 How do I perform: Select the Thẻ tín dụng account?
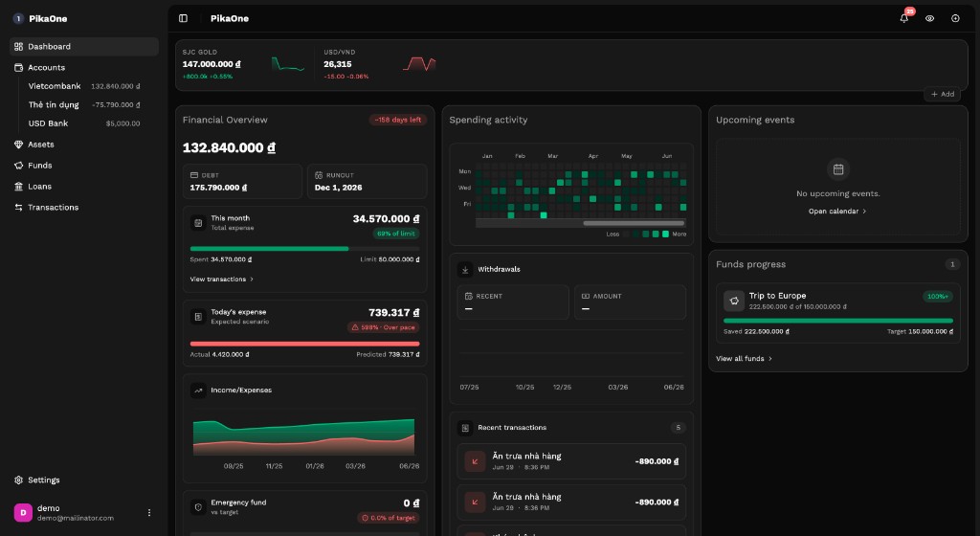tap(84, 105)
